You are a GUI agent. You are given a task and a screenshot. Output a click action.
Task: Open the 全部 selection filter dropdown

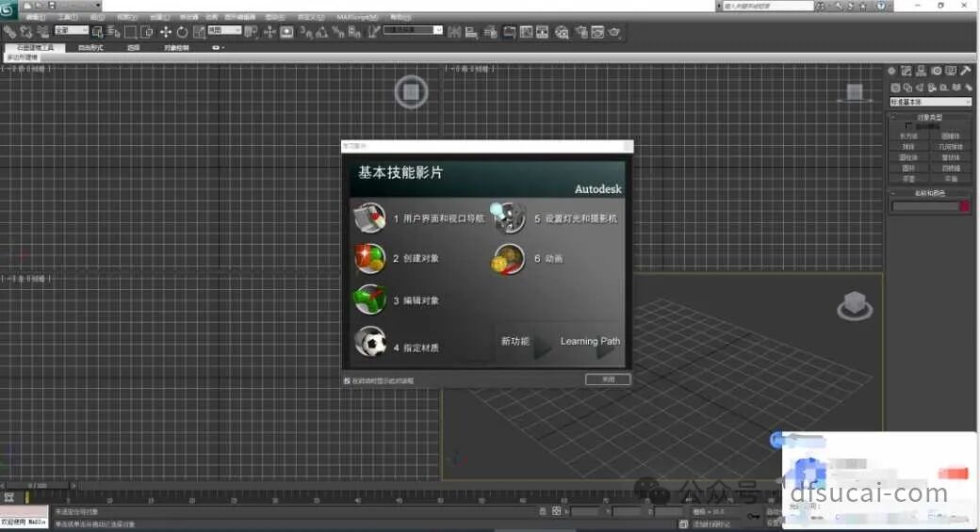point(72,30)
